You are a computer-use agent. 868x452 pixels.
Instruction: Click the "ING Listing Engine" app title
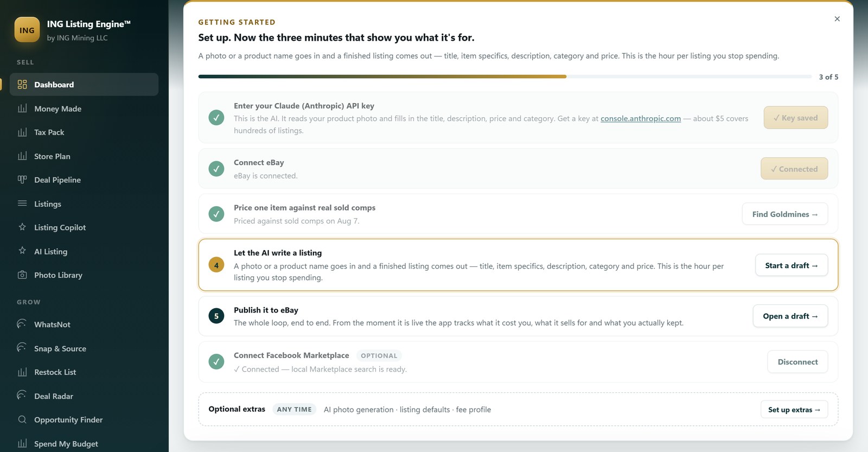[89, 24]
